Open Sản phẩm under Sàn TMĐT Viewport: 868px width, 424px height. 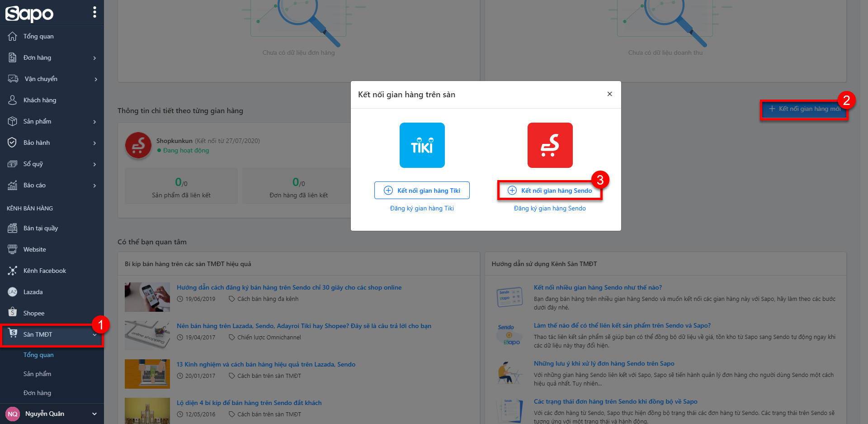37,374
